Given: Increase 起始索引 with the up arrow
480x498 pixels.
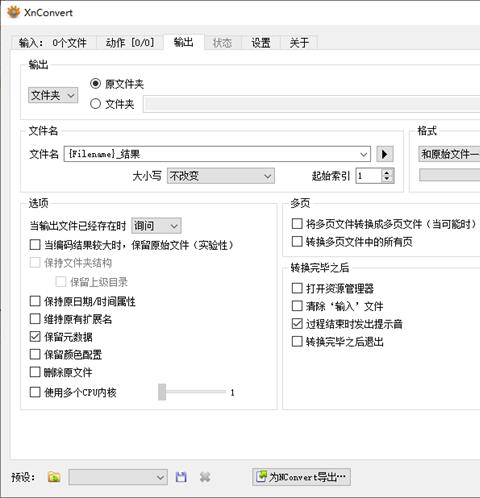Looking at the screenshot, I should (x=387, y=172).
